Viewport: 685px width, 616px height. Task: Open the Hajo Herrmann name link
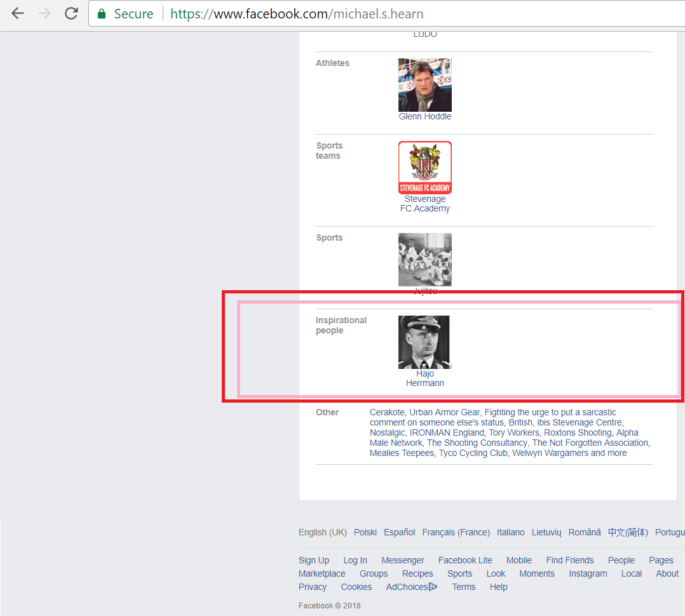click(x=424, y=378)
